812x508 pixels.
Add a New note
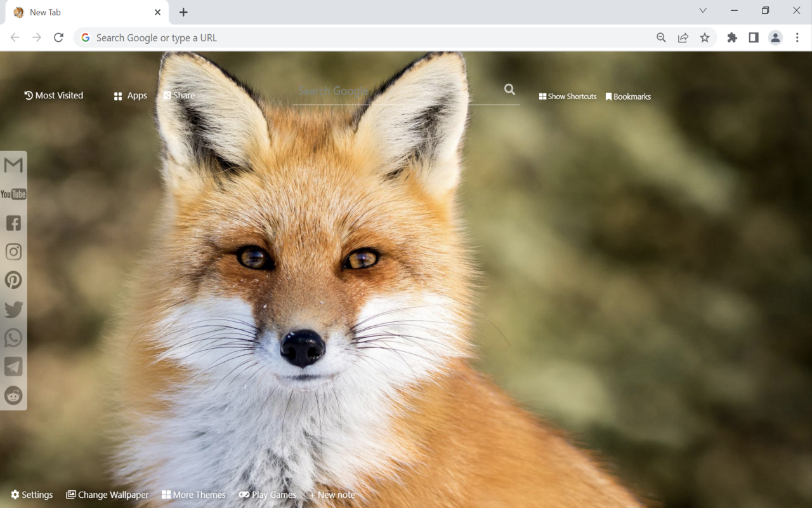(332, 495)
